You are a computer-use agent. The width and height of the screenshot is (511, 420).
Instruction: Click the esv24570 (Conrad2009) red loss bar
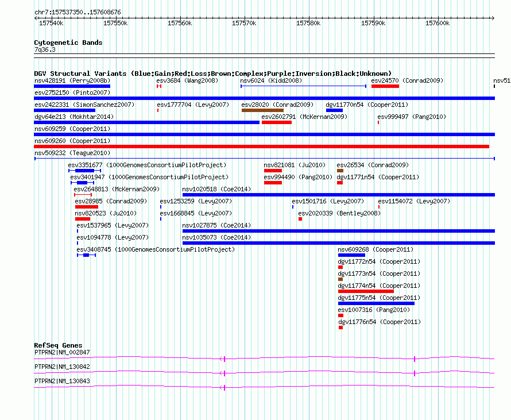(x=385, y=86)
